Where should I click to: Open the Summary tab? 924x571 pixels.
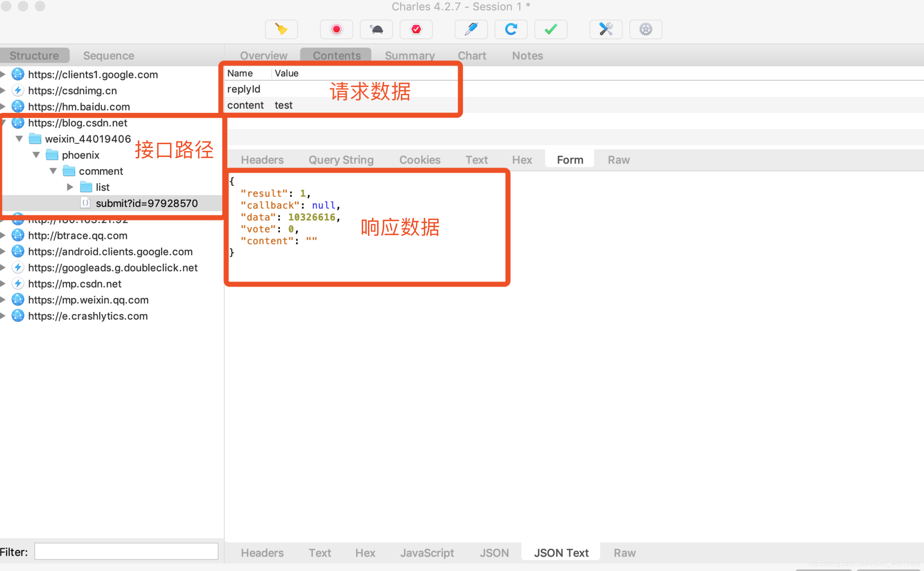coord(410,56)
